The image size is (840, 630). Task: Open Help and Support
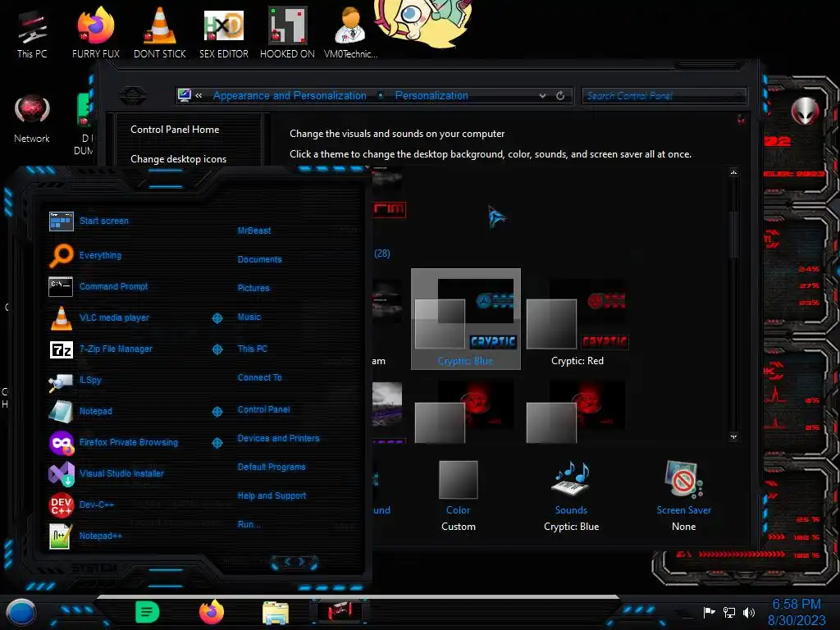click(272, 496)
